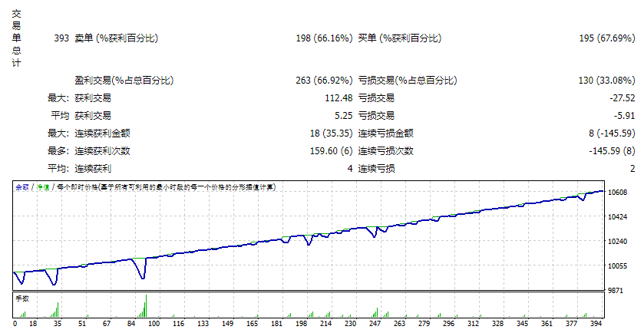Click the x-axis label 149

pos(227,324)
